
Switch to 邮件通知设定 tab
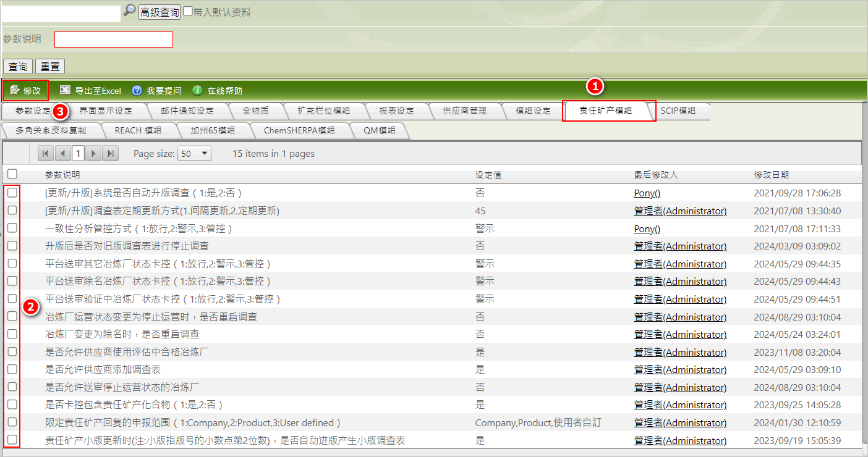[x=187, y=111]
